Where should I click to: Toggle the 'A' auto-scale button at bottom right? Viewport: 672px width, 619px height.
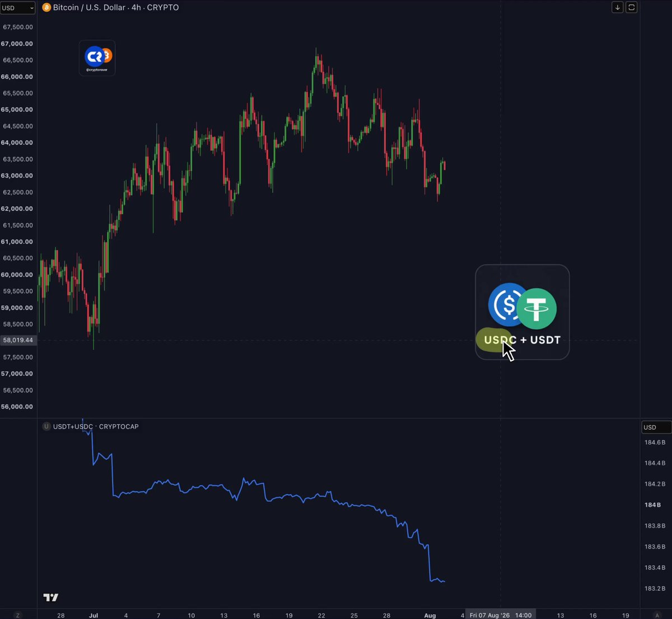coord(657,615)
